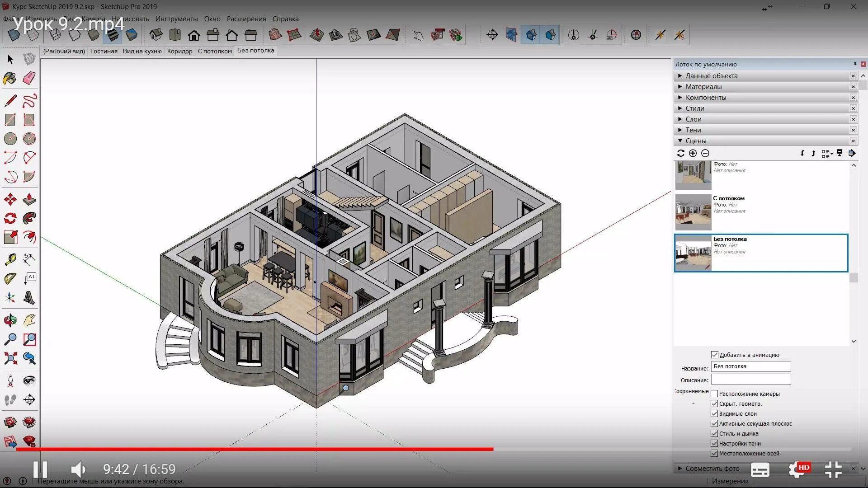Expand the Материалы panel

click(703, 87)
